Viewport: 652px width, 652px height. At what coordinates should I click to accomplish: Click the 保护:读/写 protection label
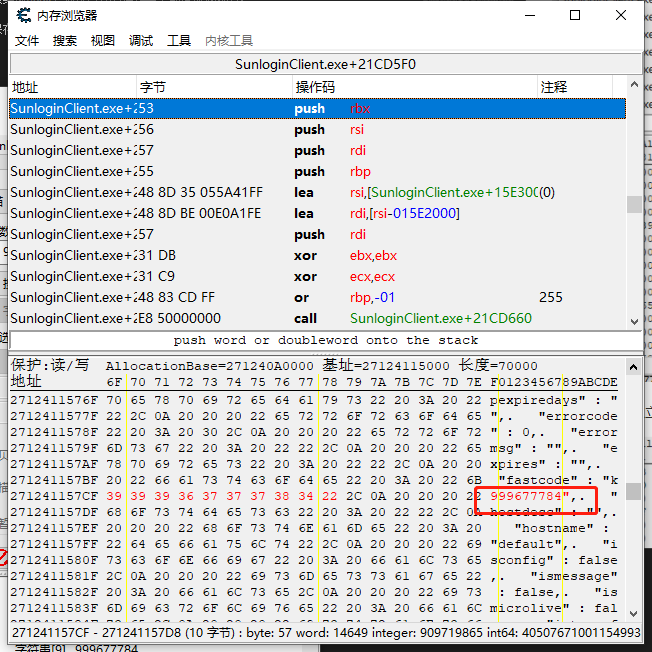click(50, 365)
